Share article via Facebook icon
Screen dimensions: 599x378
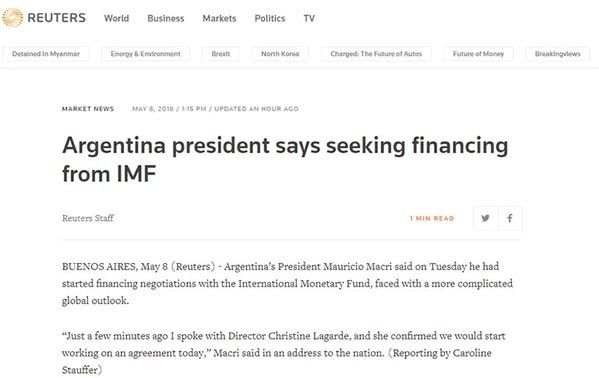click(x=510, y=218)
